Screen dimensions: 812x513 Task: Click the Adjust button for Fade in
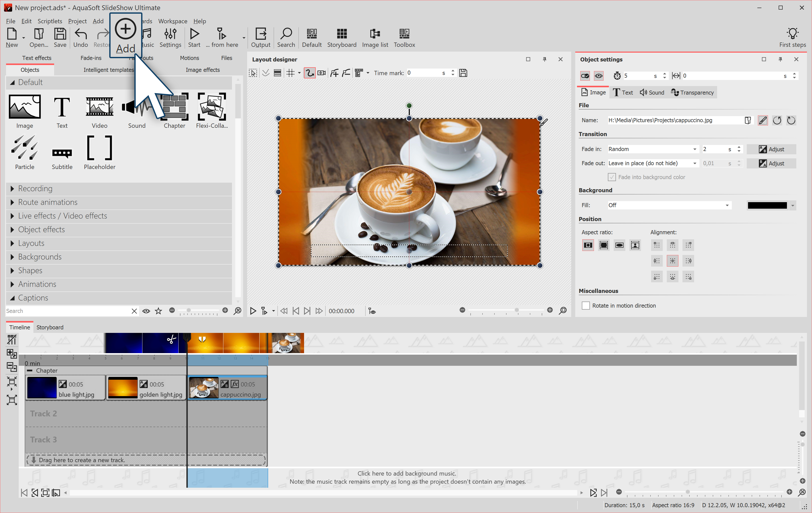click(771, 149)
